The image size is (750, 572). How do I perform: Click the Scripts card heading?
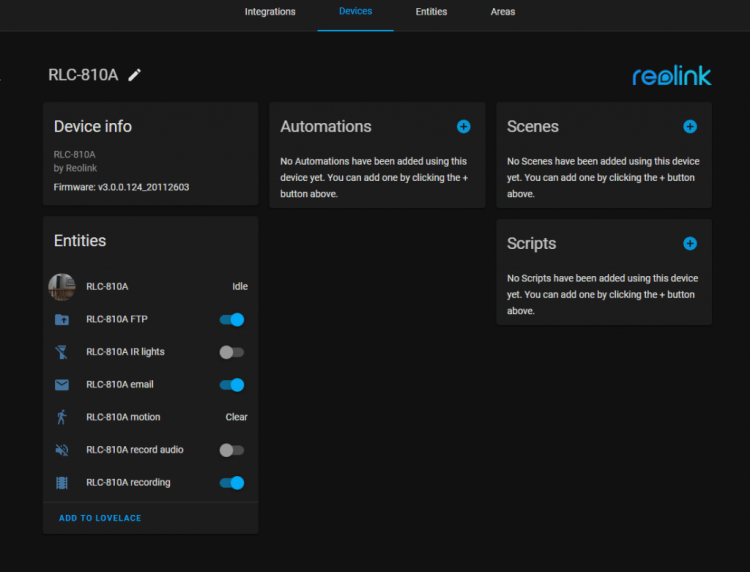click(x=531, y=243)
